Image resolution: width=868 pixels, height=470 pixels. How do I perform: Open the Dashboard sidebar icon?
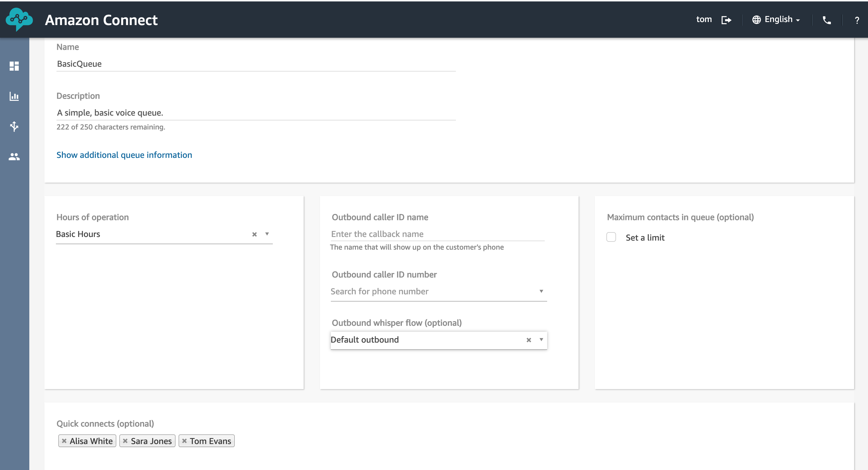coord(14,66)
